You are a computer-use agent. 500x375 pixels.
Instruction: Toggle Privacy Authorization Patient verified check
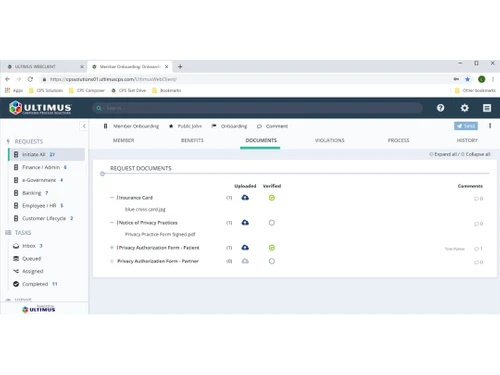tap(272, 248)
